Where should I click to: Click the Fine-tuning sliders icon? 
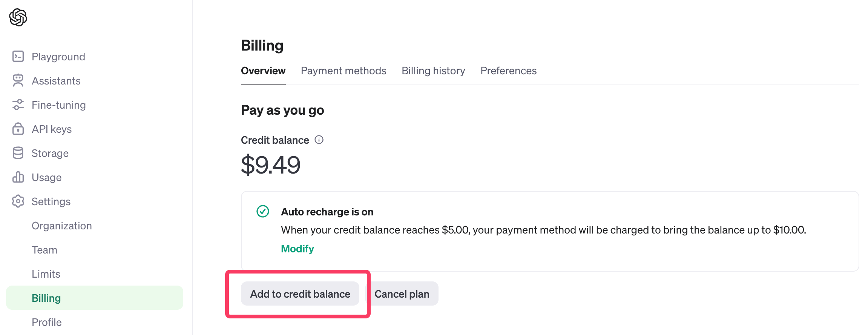point(18,105)
